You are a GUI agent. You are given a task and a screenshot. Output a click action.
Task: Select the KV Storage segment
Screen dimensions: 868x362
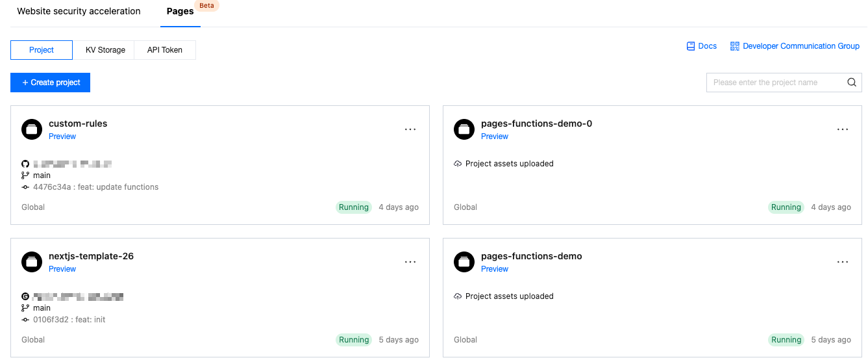point(105,50)
